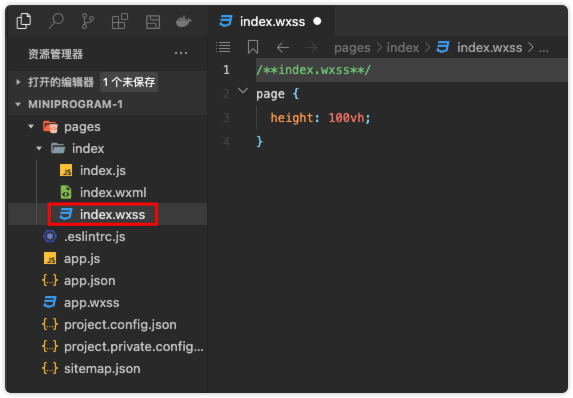Click the CSS icon beside app.wxss
573x398 pixels.
point(50,302)
